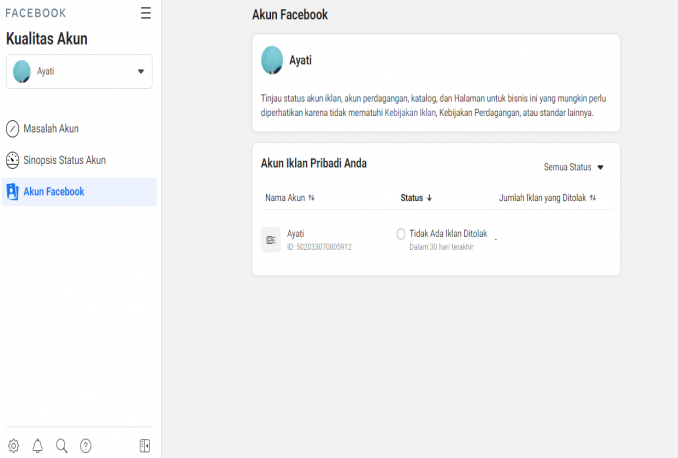Collapse the sidebar panel icon
Screen dimensions: 678x458
[x=145, y=446]
